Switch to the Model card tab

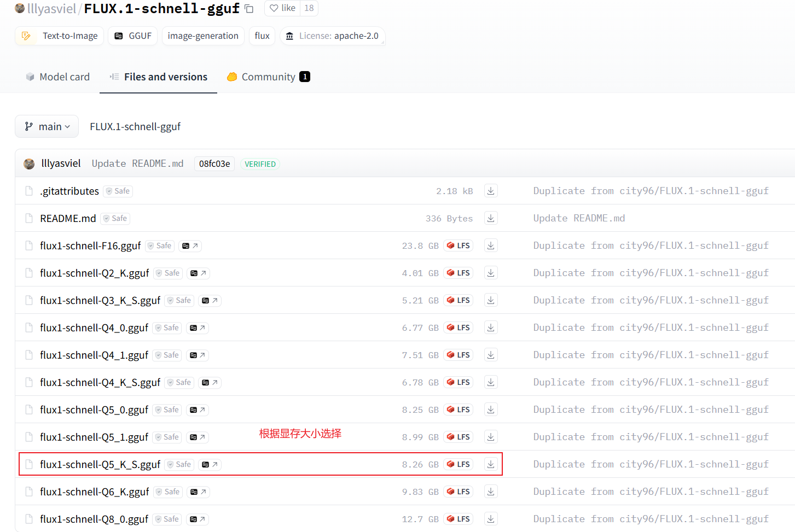point(57,77)
